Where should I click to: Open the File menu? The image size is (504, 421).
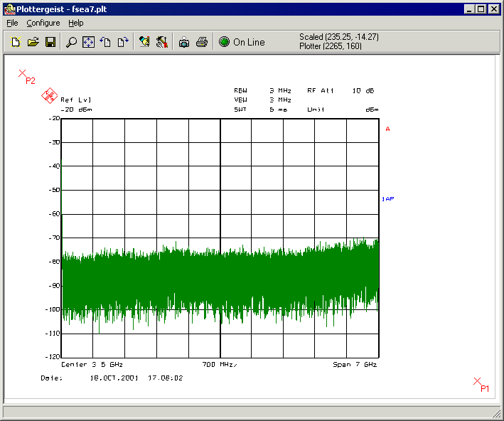click(x=12, y=23)
